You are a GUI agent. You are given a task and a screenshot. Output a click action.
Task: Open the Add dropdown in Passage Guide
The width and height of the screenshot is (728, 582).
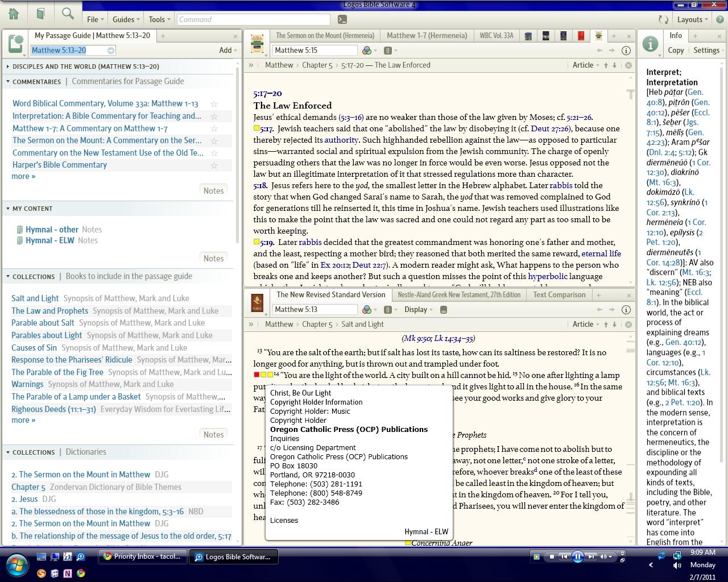[229, 50]
